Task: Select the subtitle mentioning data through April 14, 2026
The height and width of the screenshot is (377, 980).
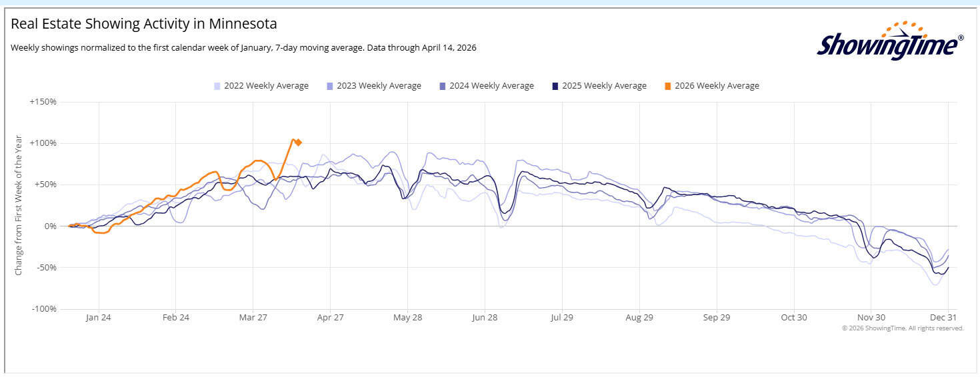Action: (243, 48)
